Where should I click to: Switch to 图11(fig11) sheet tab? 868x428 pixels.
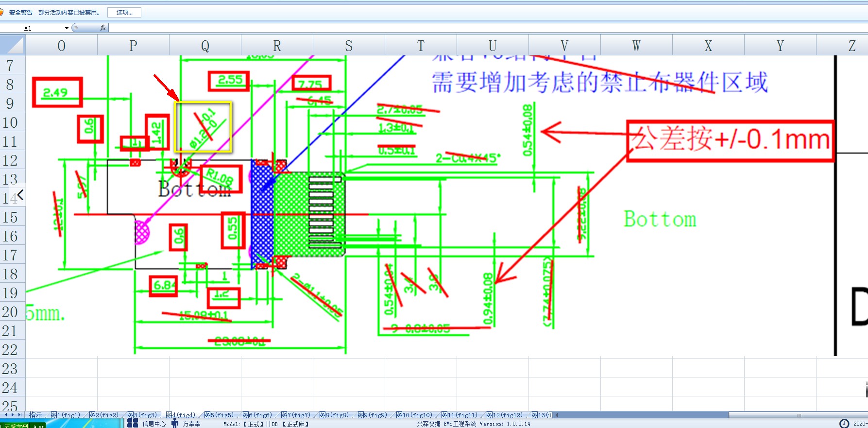point(460,415)
